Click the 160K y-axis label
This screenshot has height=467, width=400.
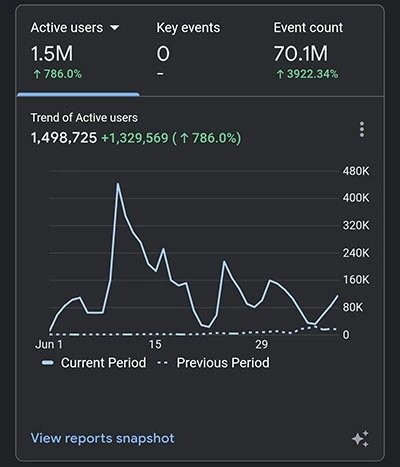tap(356, 280)
